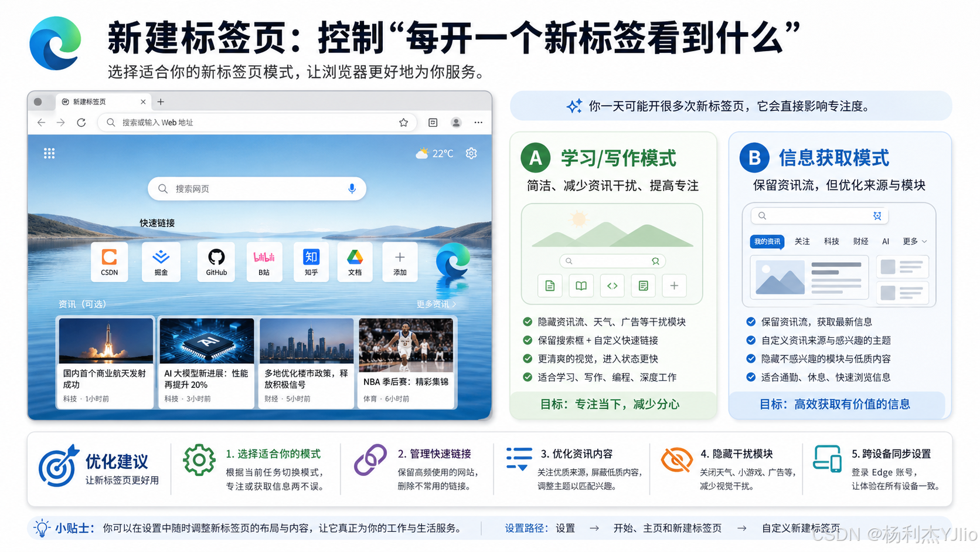
Task: Open the user profile avatar icon
Action: [456, 123]
